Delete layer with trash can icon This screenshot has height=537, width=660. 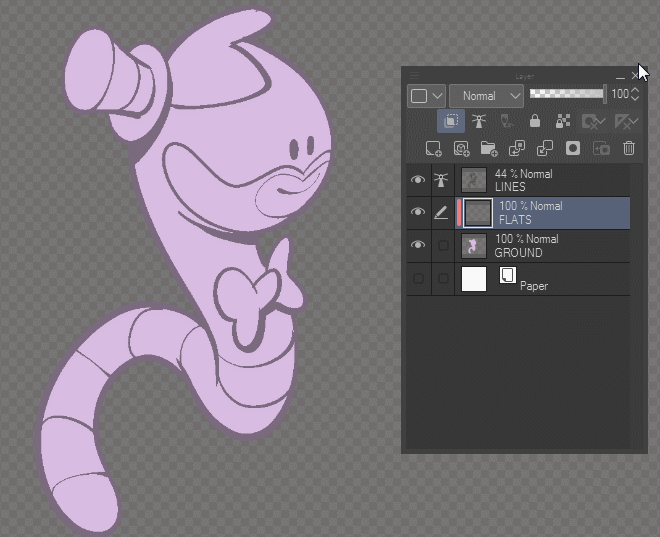pos(628,149)
